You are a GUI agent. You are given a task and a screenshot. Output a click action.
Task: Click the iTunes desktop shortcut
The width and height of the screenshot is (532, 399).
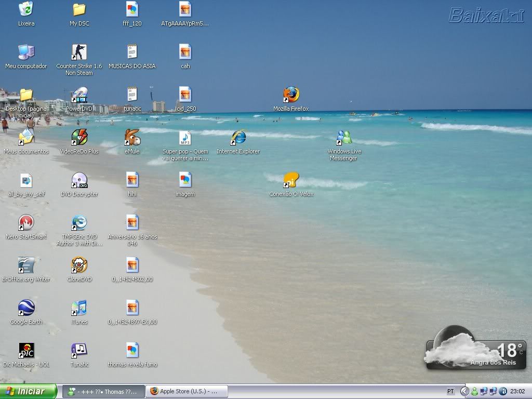tap(79, 308)
